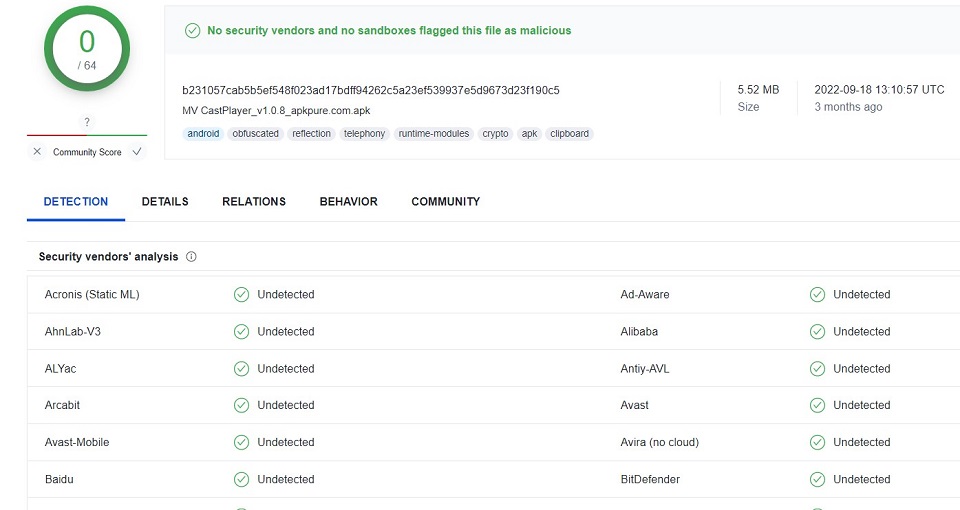Click the Undetected check icon for Acronis (Static ML)
960x510 pixels.
click(x=242, y=294)
